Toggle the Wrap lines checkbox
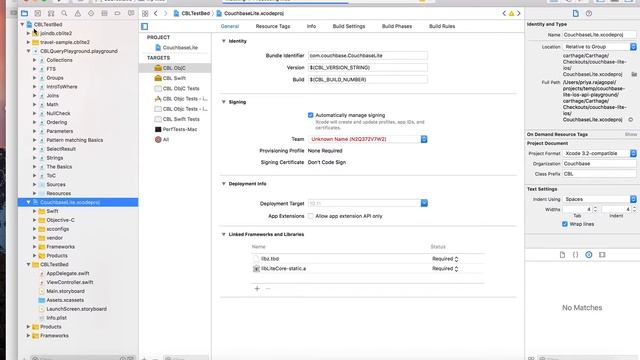 (x=565, y=224)
